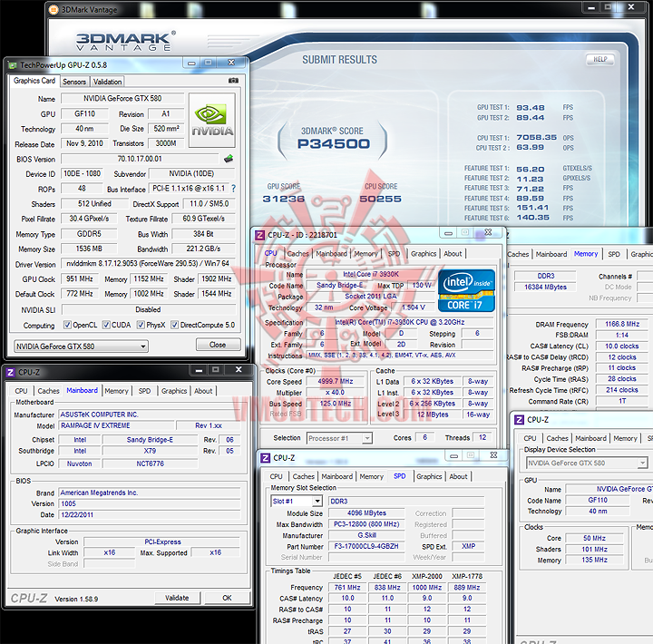
Task: Click the Close button in GPU-Z
Action: pos(218,345)
